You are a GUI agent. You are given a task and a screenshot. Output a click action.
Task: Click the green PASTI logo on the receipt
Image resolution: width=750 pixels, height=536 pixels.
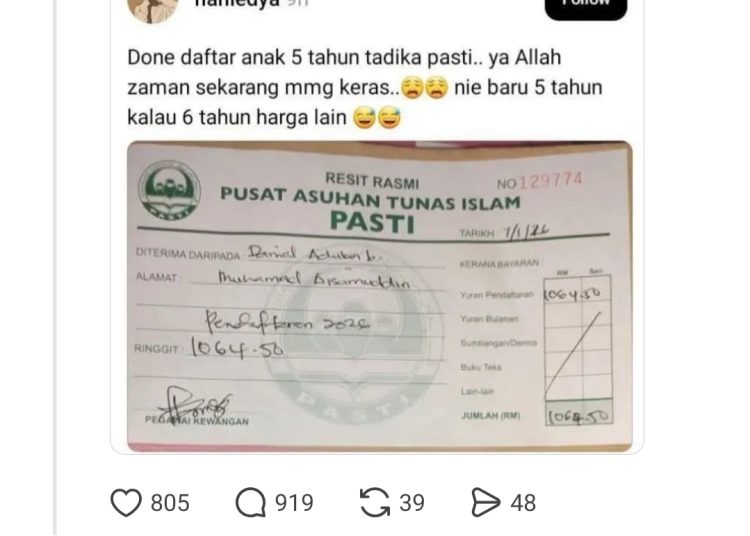(169, 190)
